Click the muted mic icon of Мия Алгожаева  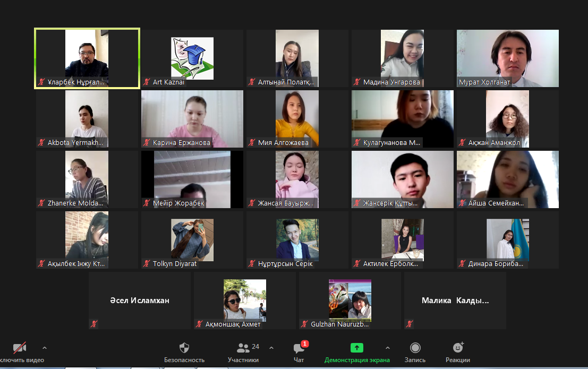(252, 142)
